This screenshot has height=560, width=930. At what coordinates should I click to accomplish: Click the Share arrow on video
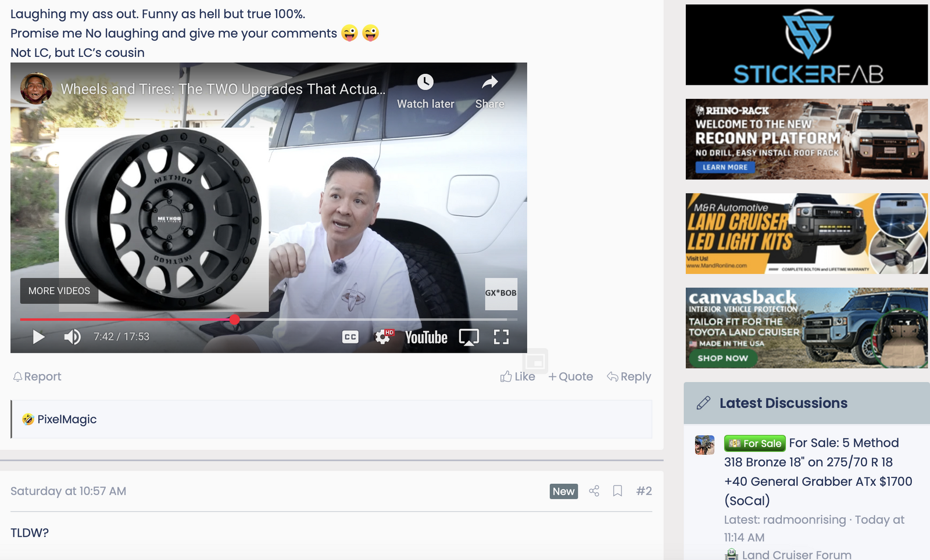click(490, 82)
